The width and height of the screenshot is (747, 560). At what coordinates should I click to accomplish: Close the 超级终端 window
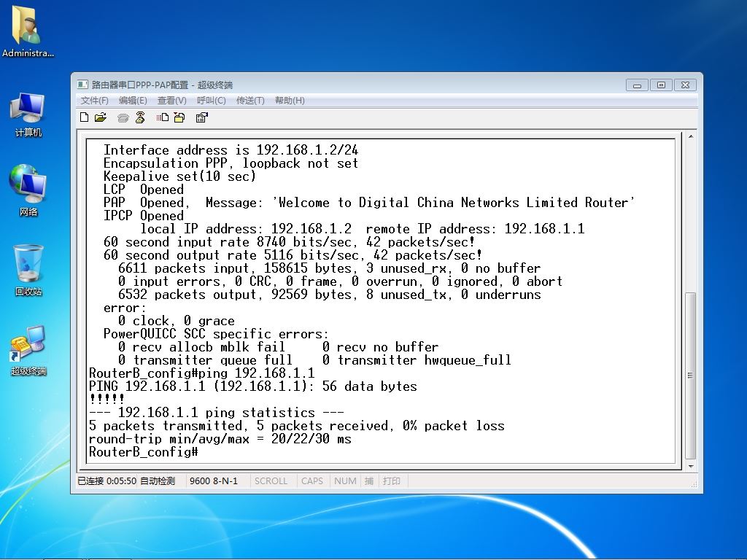point(685,85)
